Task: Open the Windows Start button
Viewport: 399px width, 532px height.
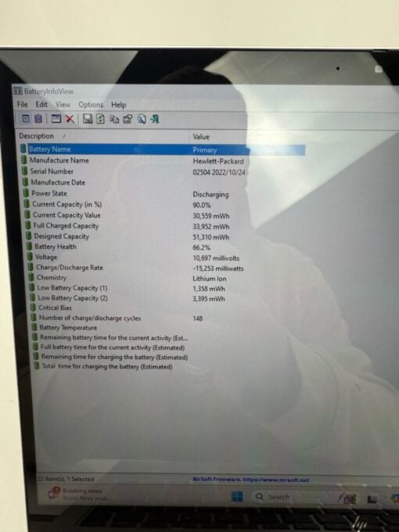Action: tap(237, 496)
